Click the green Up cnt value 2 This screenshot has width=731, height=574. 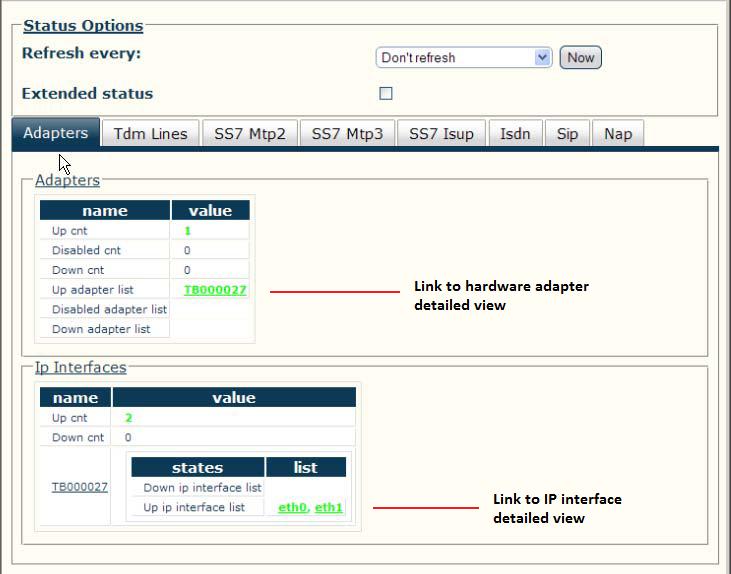click(x=129, y=418)
